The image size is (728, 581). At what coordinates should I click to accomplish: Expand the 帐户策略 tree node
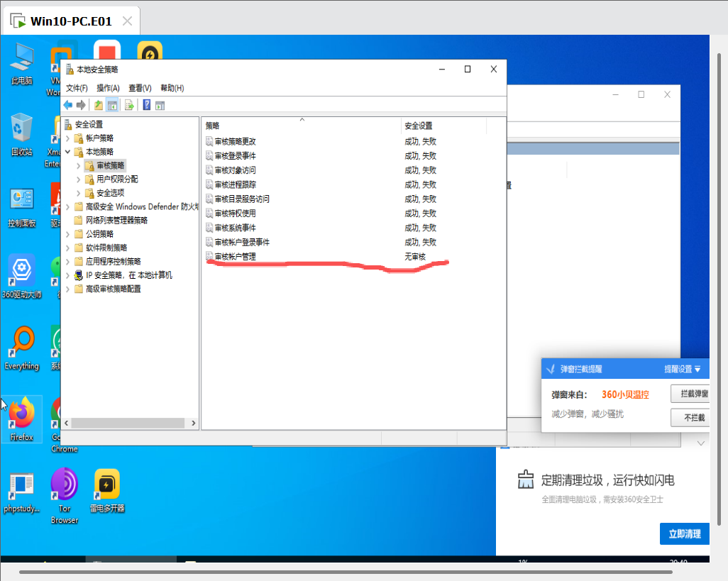(x=68, y=138)
